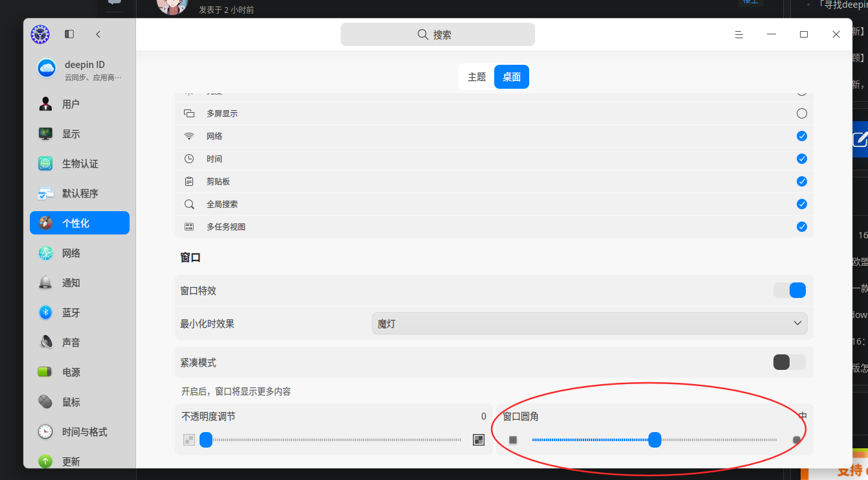Click the 通知 bell icon
This screenshot has height=480, width=868.
45,283
